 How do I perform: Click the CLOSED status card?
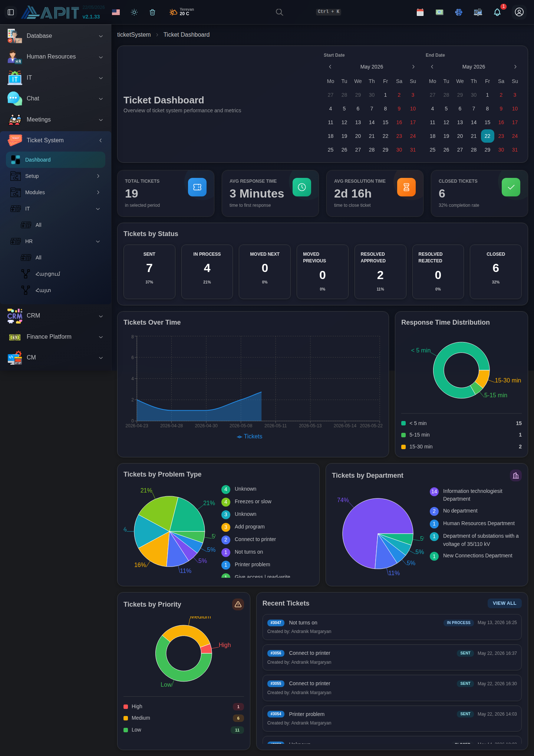point(496,272)
